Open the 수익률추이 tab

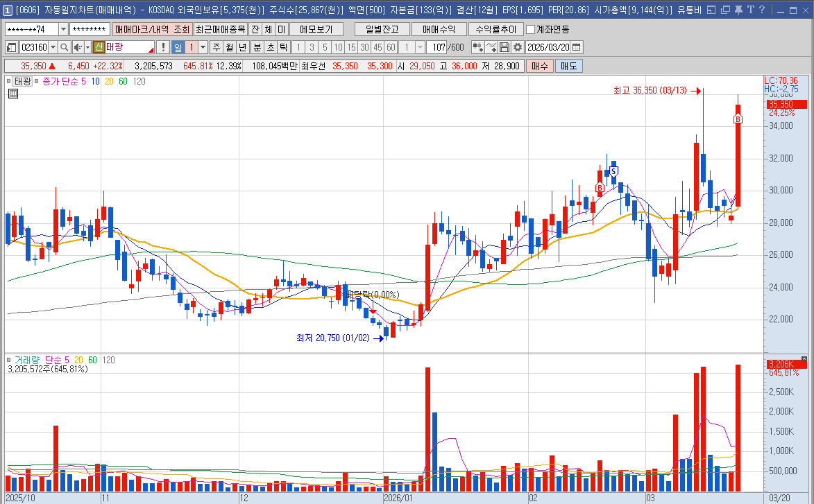pos(495,29)
